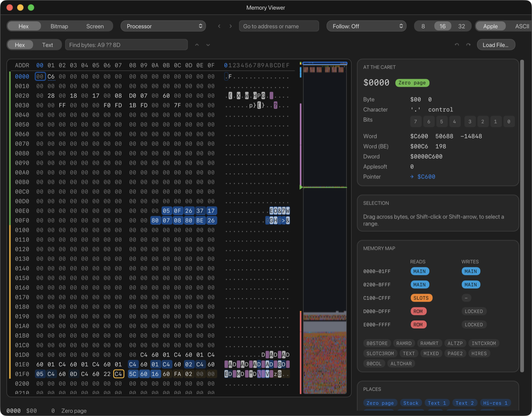Open the Follow: Off dropdown

coord(366,26)
